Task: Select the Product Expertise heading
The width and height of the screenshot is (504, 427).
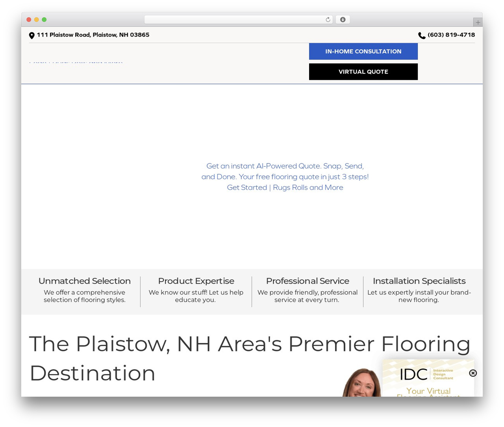Action: tap(196, 281)
